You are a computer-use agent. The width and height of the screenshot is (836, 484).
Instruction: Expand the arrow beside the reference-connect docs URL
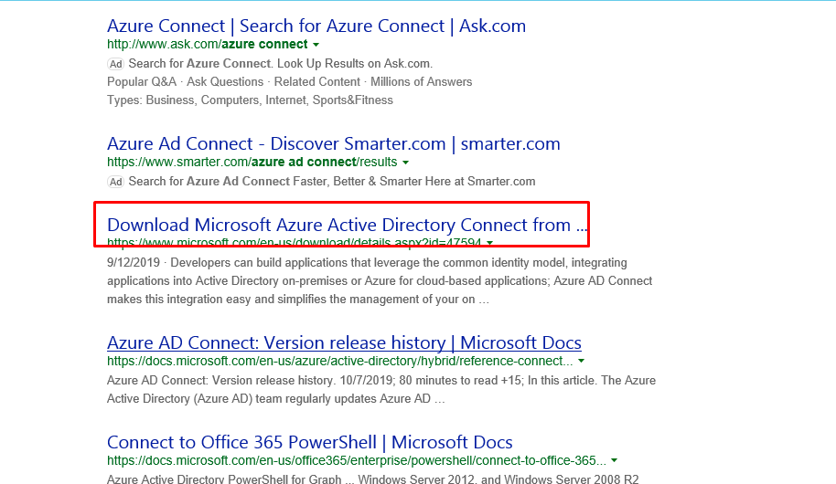[582, 361]
